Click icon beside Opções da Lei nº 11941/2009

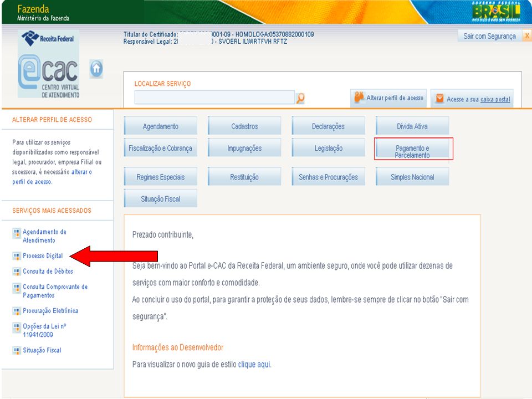[x=16, y=327]
